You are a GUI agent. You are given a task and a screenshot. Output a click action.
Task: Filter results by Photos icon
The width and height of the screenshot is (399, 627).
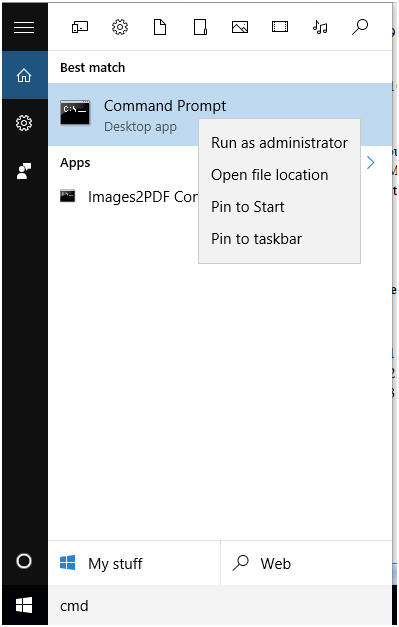point(240,27)
